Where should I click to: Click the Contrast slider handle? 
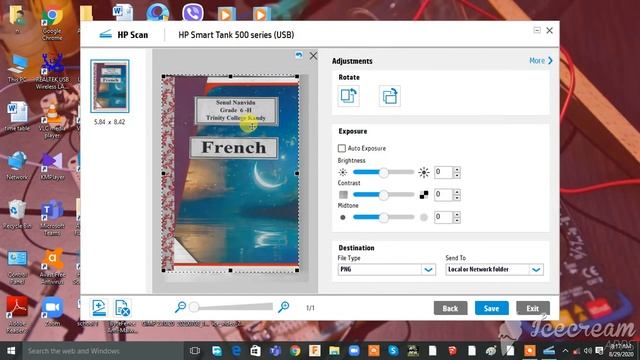click(x=383, y=195)
